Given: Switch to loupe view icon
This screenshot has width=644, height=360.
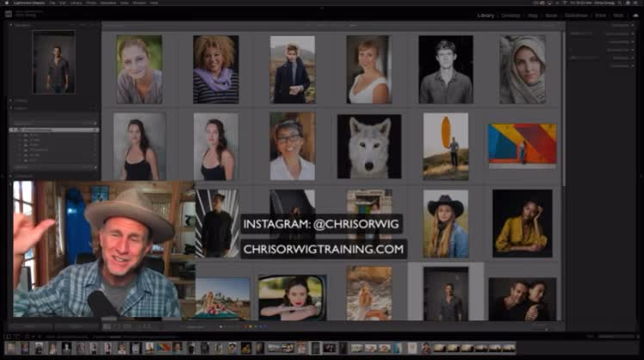Looking at the screenshot, I should coord(117,326).
